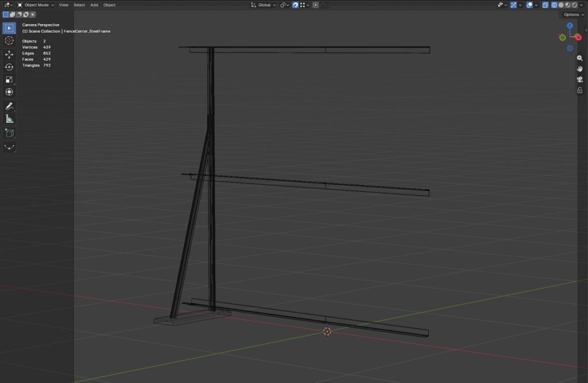Click the zoom magnifier viewport icon

tap(580, 58)
